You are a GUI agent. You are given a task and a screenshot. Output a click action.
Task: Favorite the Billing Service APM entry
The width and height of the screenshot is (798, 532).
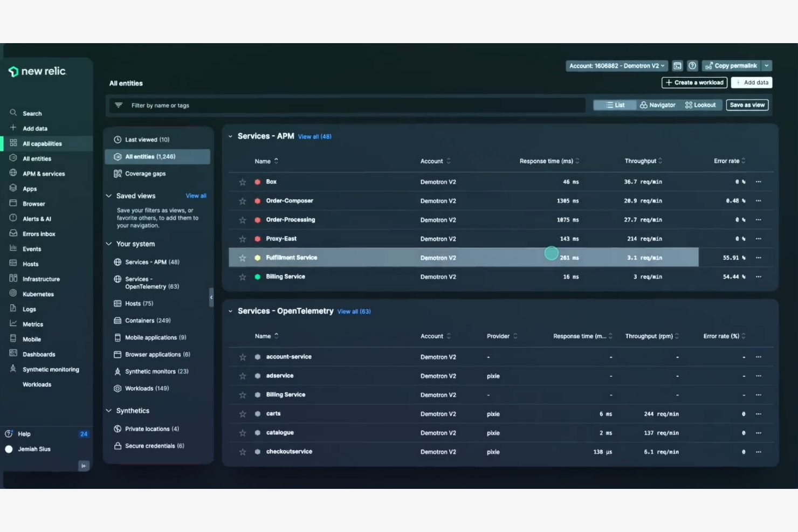(242, 277)
